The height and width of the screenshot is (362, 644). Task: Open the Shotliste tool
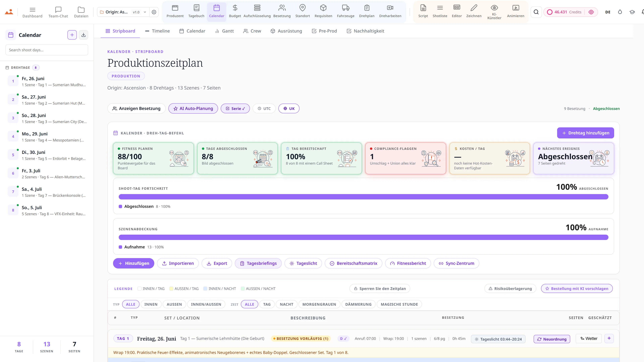(x=440, y=12)
